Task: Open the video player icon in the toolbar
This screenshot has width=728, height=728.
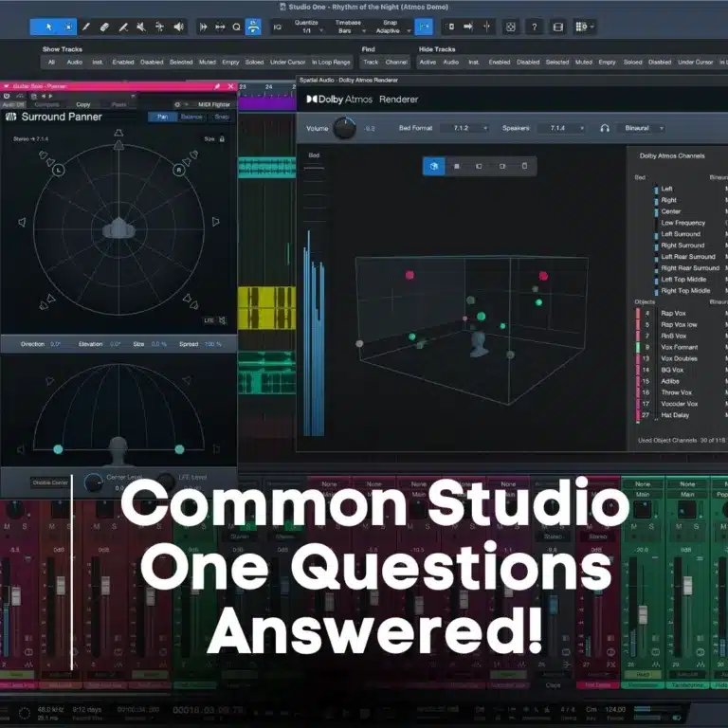Action: 558,27
